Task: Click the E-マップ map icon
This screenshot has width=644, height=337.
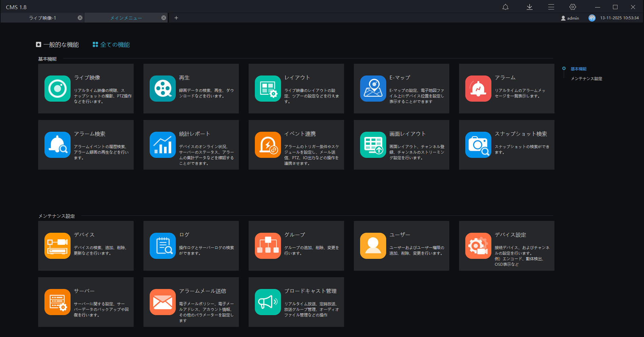Action: pyautogui.click(x=373, y=88)
